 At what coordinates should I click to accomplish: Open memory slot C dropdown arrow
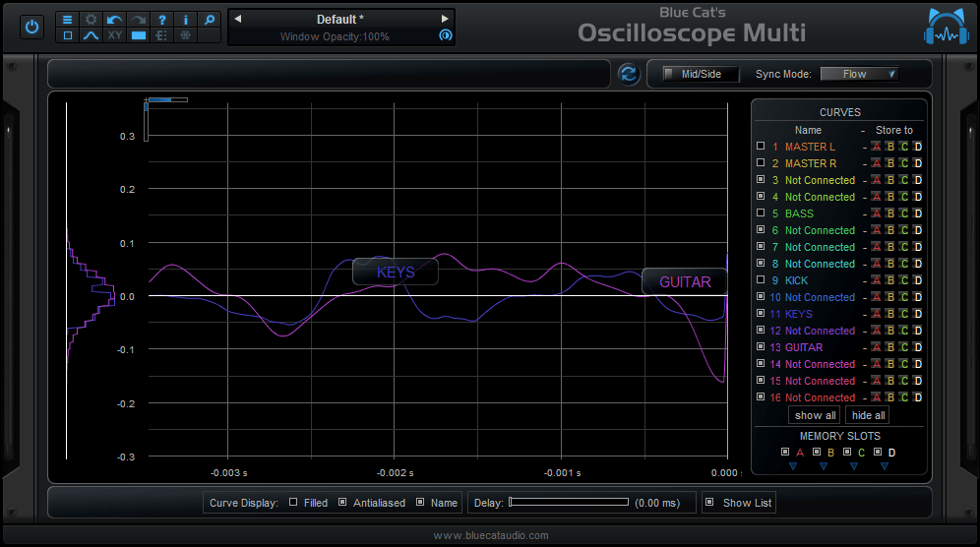point(854,466)
